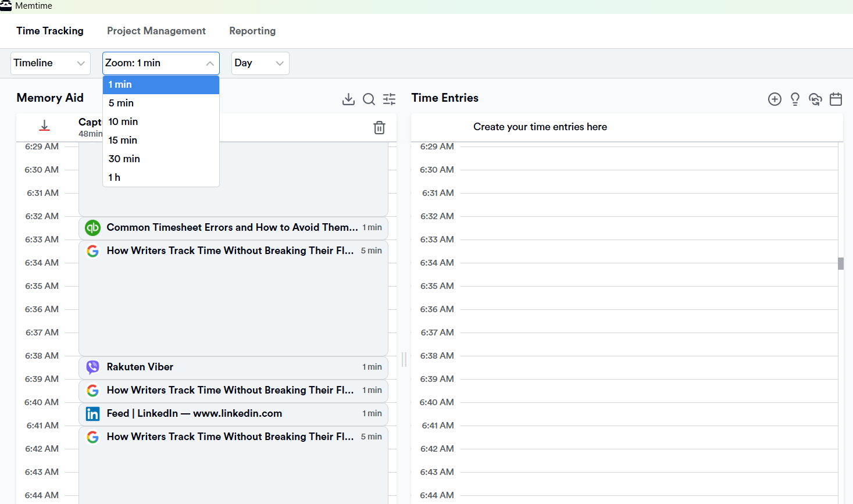Viewport: 853px width, 504px height.
Task: Select the Feed | LinkedIn activity entry
Action: pyautogui.click(x=233, y=414)
